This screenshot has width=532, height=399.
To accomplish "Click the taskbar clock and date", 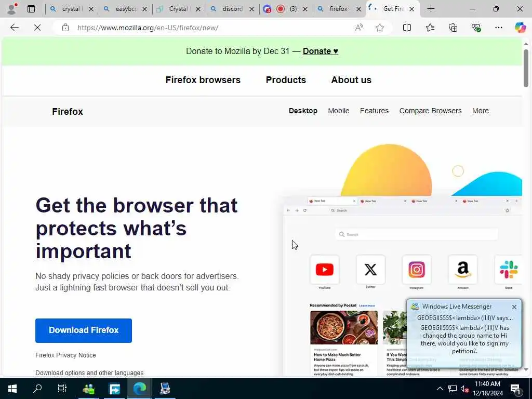I will [487, 389].
